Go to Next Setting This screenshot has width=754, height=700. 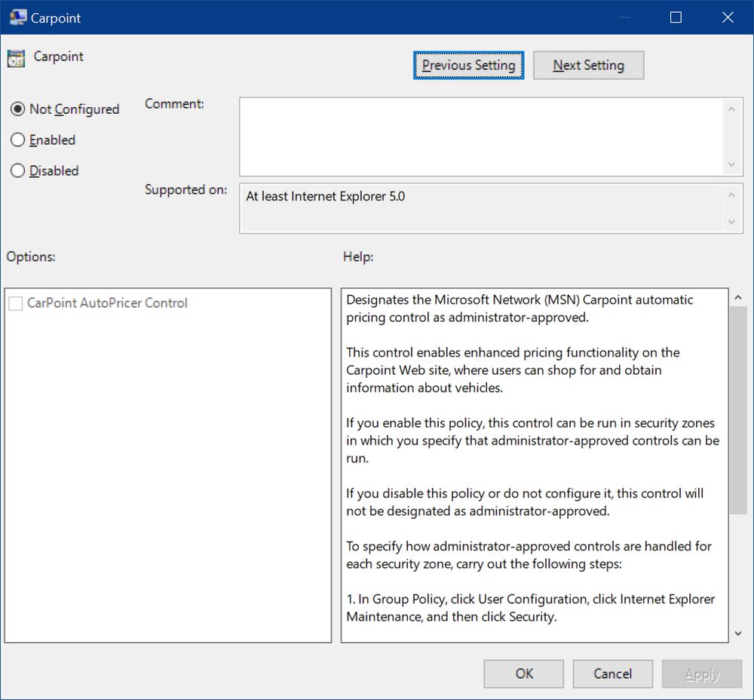click(589, 66)
